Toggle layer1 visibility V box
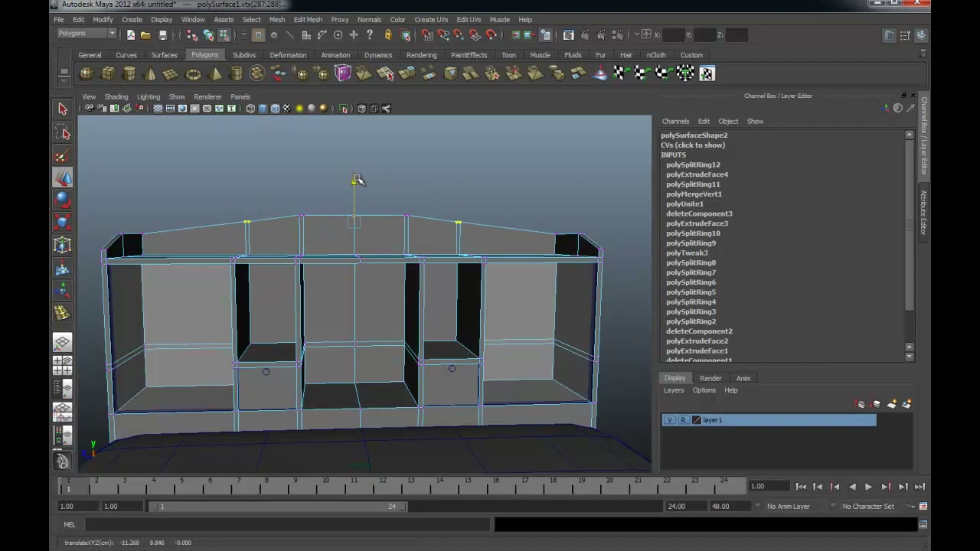Image resolution: width=980 pixels, height=551 pixels. point(670,420)
